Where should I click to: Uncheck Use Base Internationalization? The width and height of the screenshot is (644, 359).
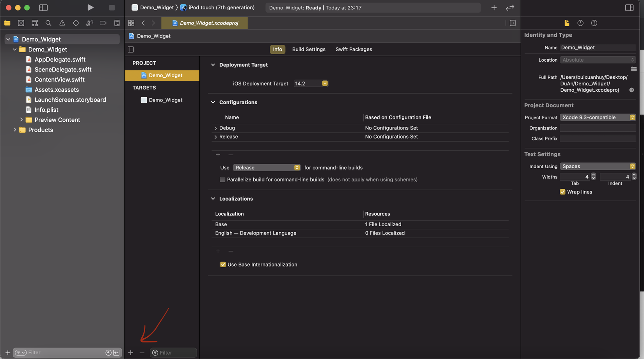(223, 265)
